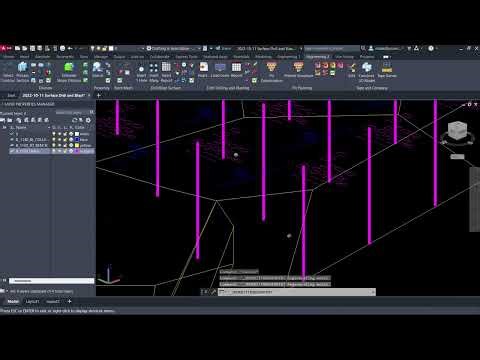Expand the Courses panel title
The width and height of the screenshot is (480, 360).
tap(45, 88)
